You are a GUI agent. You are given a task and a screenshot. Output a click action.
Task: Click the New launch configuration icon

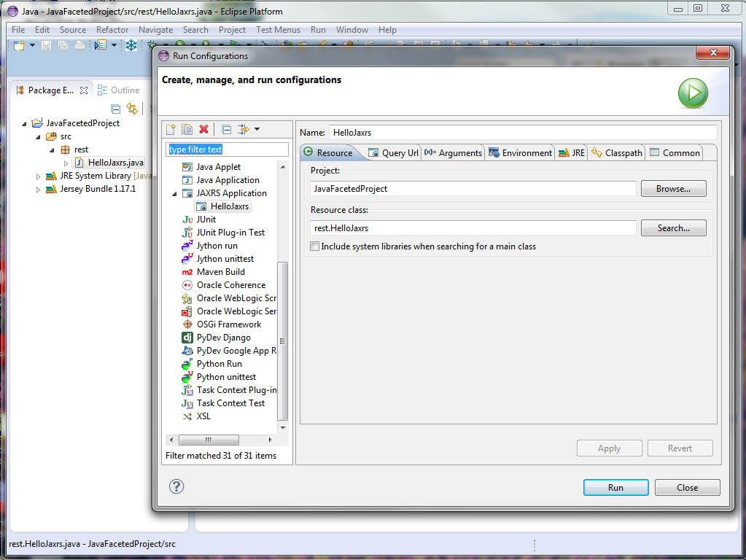pos(171,129)
